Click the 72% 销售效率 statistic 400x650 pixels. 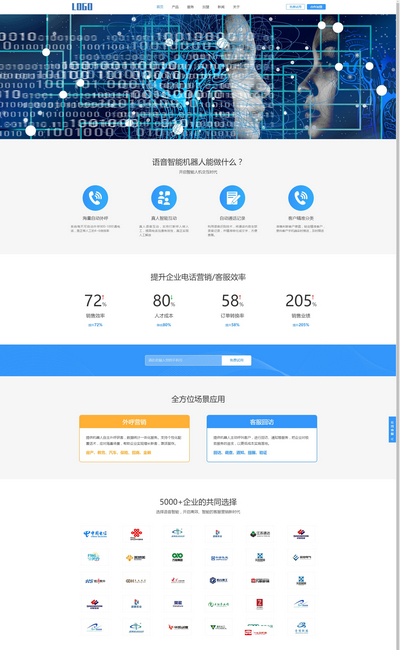click(95, 310)
